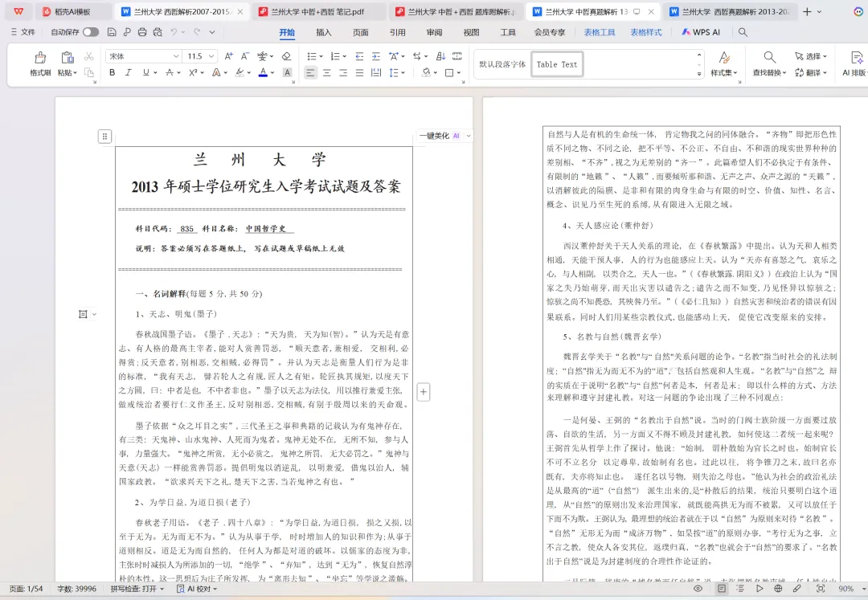Open the View (视图) ribbon tab

click(471, 33)
